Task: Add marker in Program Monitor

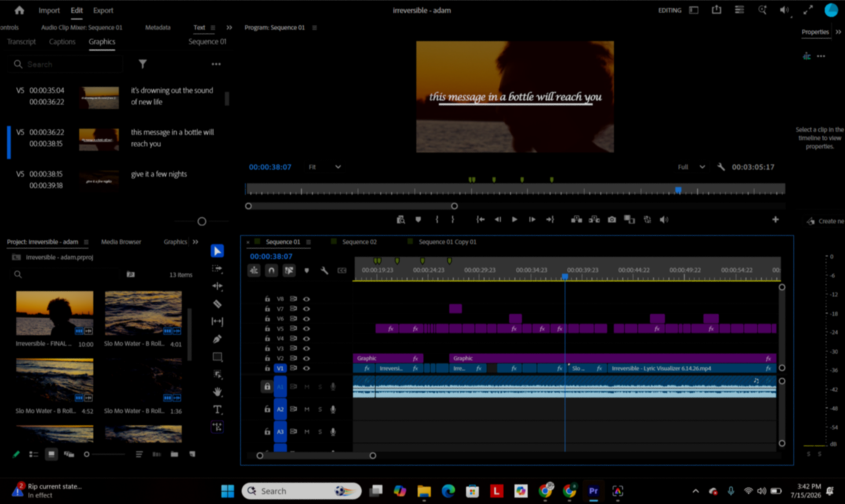Action: (418, 219)
